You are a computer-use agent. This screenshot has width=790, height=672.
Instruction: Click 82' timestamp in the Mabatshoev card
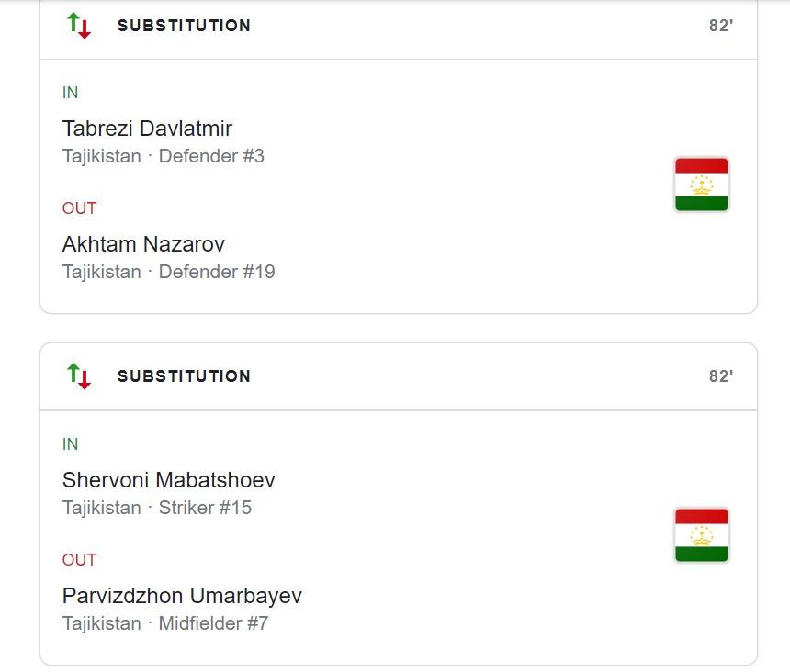(x=721, y=375)
